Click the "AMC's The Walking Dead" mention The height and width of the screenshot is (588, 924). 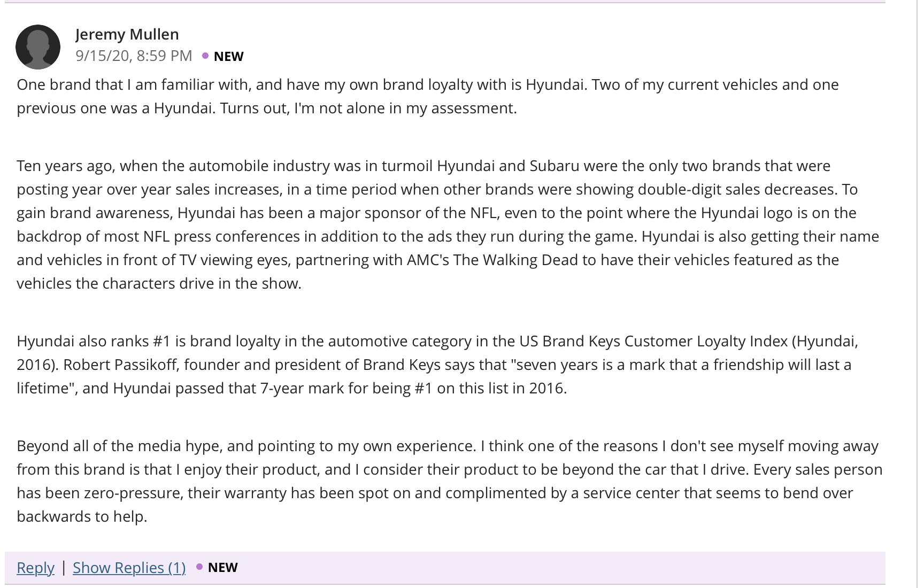tap(492, 260)
